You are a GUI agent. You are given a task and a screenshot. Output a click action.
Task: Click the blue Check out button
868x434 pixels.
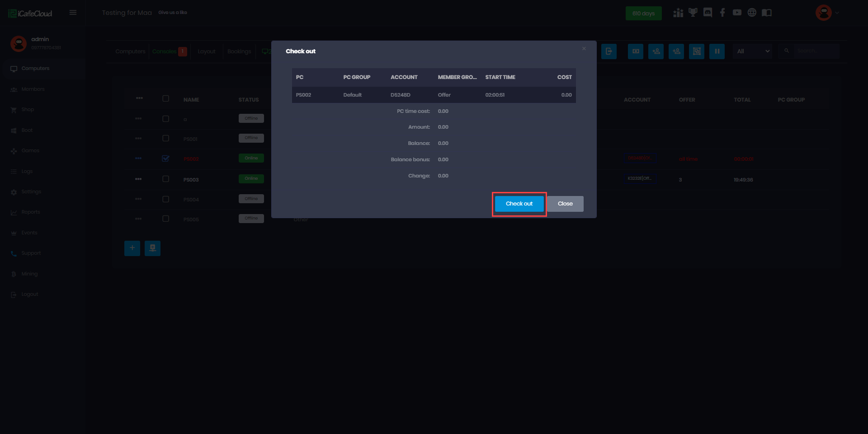[519, 204]
